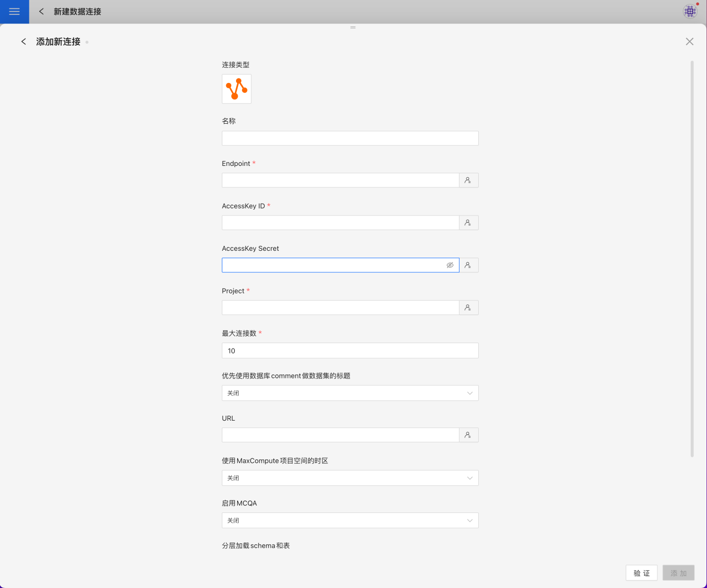The height and width of the screenshot is (588, 707).
Task: Click the back arrow beside 新建数据连接
Action: [x=42, y=11]
